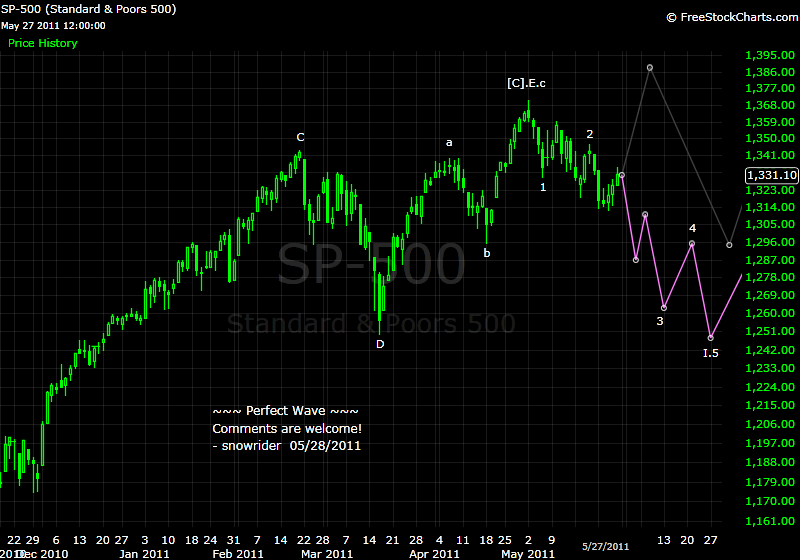The image size is (800, 560).
Task: Click the boxed current price 1,331.10
Action: point(771,175)
